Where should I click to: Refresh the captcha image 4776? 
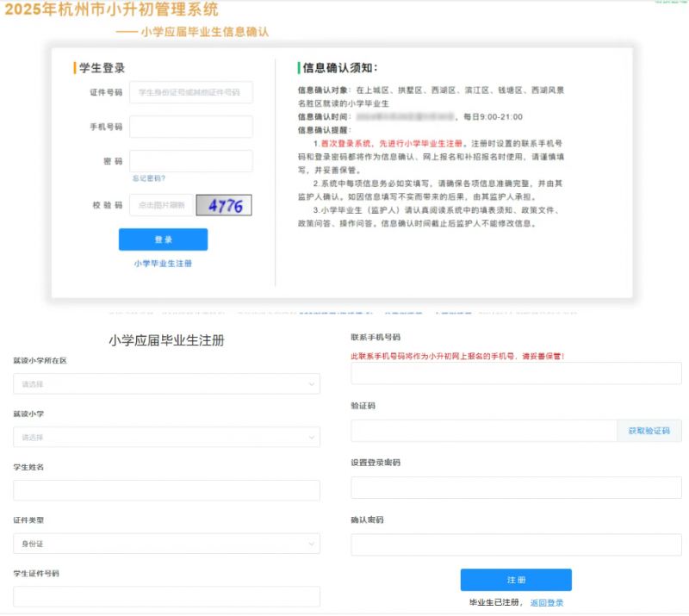224,205
